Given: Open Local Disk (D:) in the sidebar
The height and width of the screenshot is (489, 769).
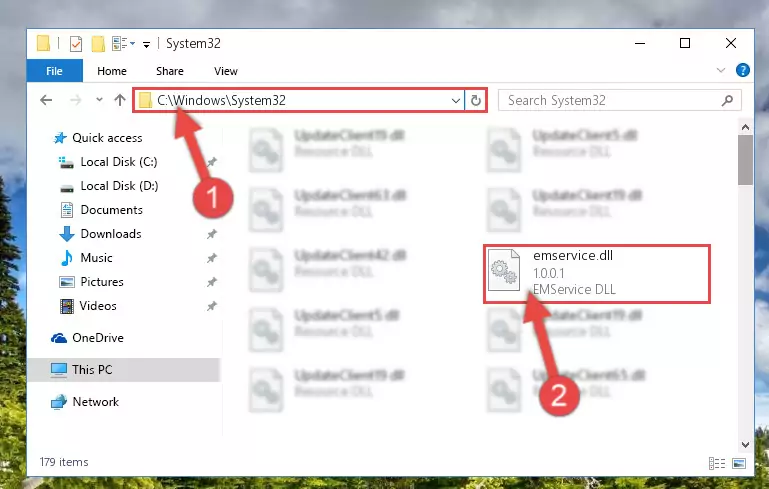Looking at the screenshot, I should pyautogui.click(x=119, y=186).
